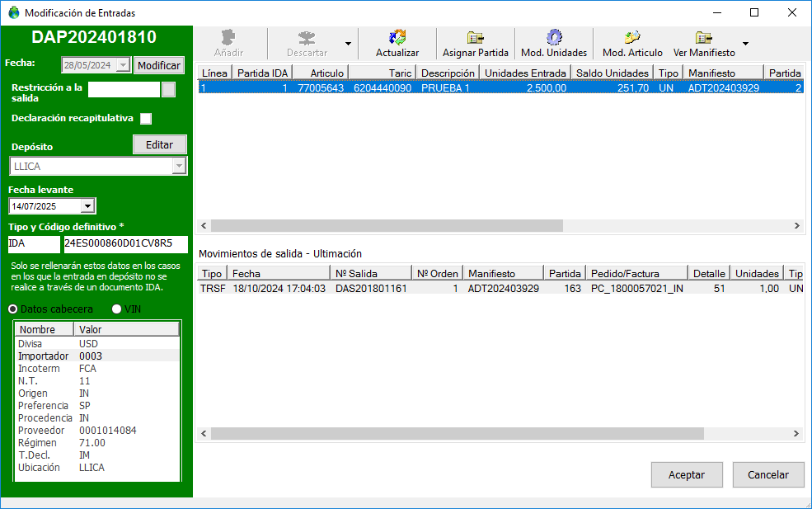Expand the Ver Manifiesto dropdown arrow
The image size is (812, 509).
[745, 44]
